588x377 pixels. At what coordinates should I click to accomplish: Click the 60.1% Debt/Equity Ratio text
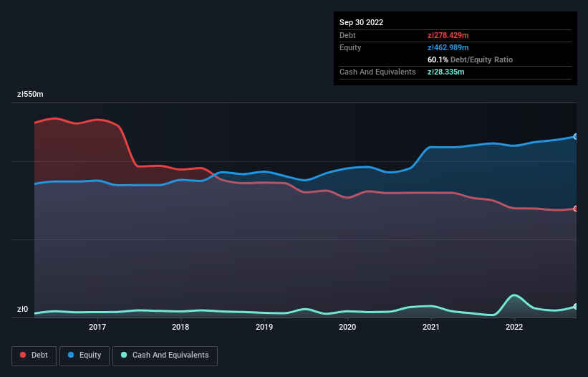(x=471, y=59)
